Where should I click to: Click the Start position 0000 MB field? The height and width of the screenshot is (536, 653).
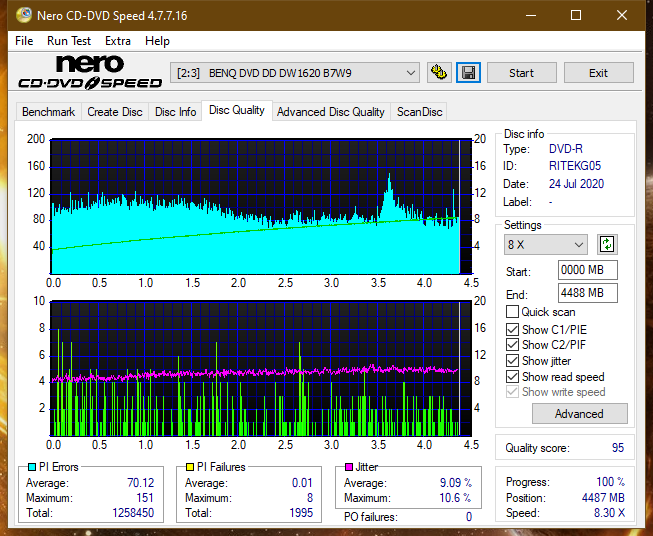(587, 270)
